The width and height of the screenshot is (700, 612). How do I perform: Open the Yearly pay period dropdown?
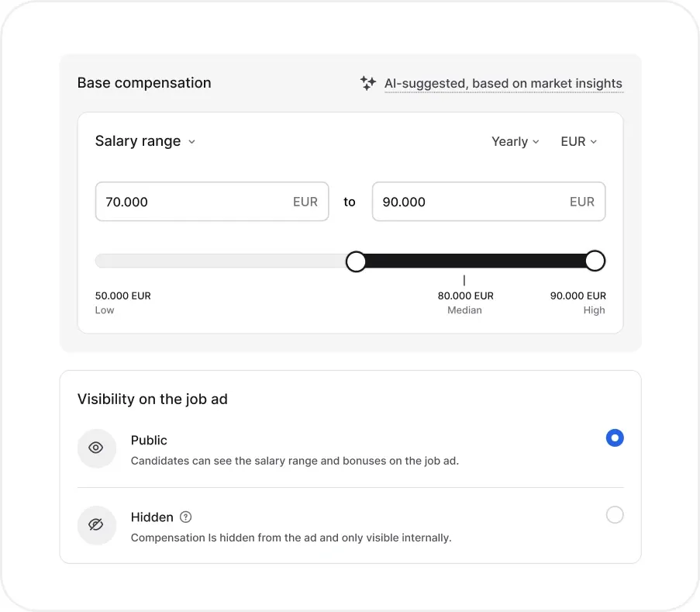(x=516, y=142)
